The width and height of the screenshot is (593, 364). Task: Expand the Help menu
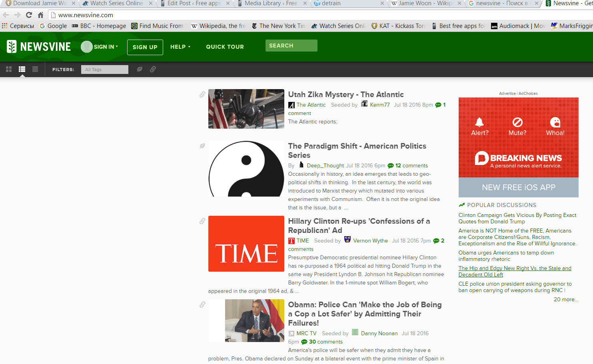click(180, 47)
